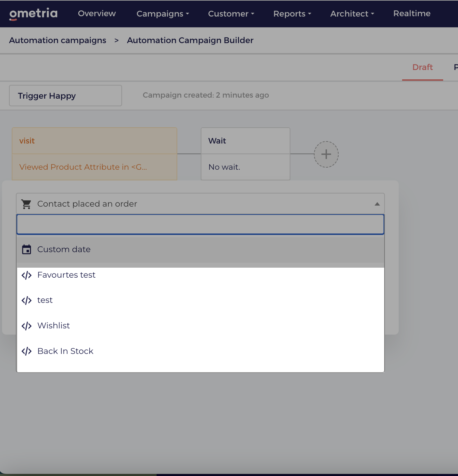The width and height of the screenshot is (458, 476).
Task: Click the Viewed Product Attribute condition text
Action: click(x=83, y=167)
